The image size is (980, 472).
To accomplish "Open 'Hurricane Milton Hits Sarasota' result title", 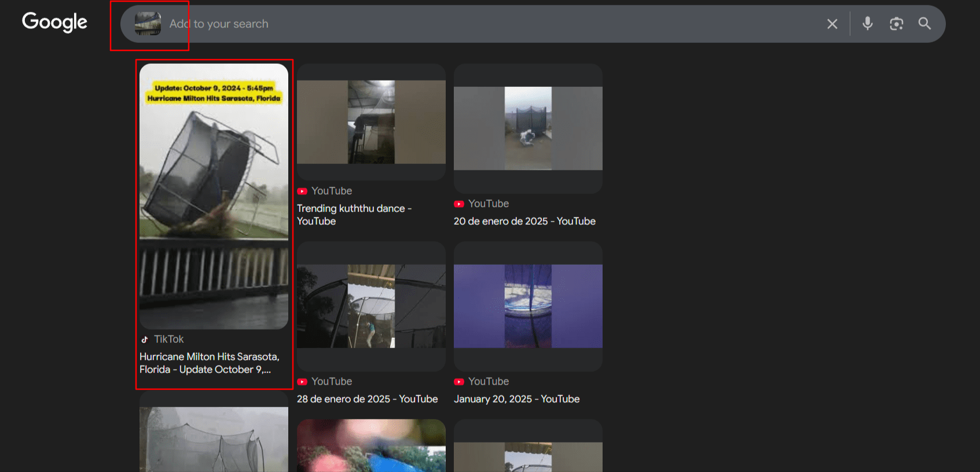I will 209,363.
